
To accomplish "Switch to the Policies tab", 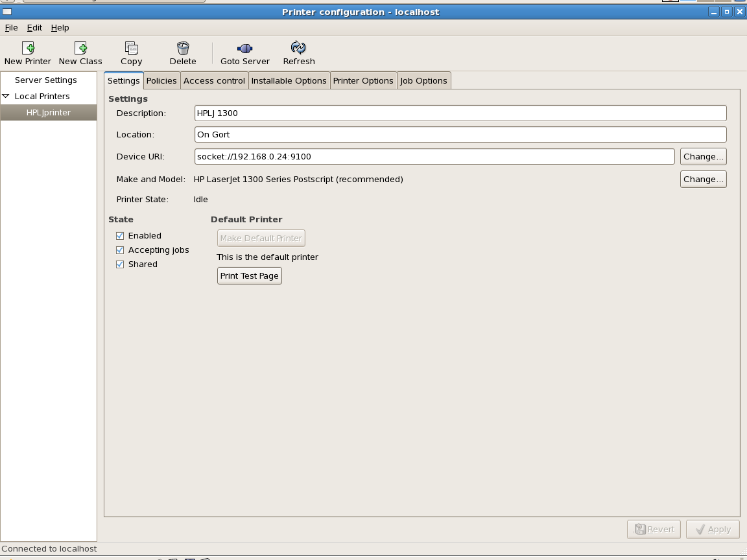I will (x=161, y=81).
